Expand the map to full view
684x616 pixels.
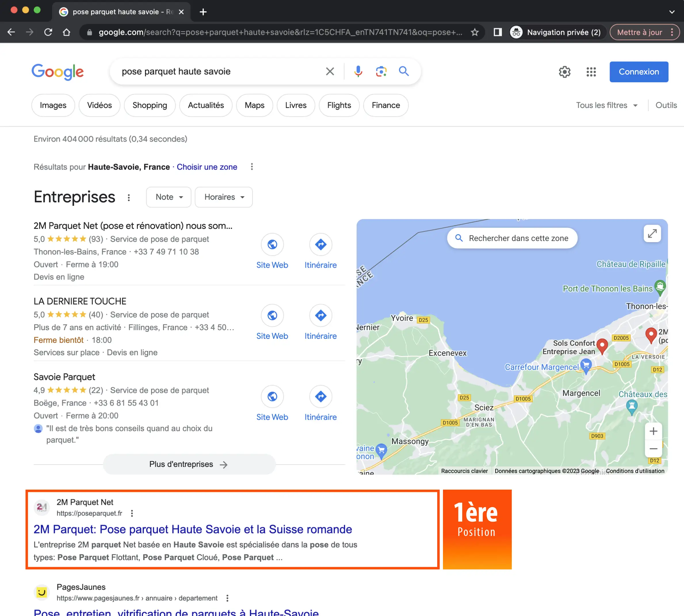click(652, 233)
